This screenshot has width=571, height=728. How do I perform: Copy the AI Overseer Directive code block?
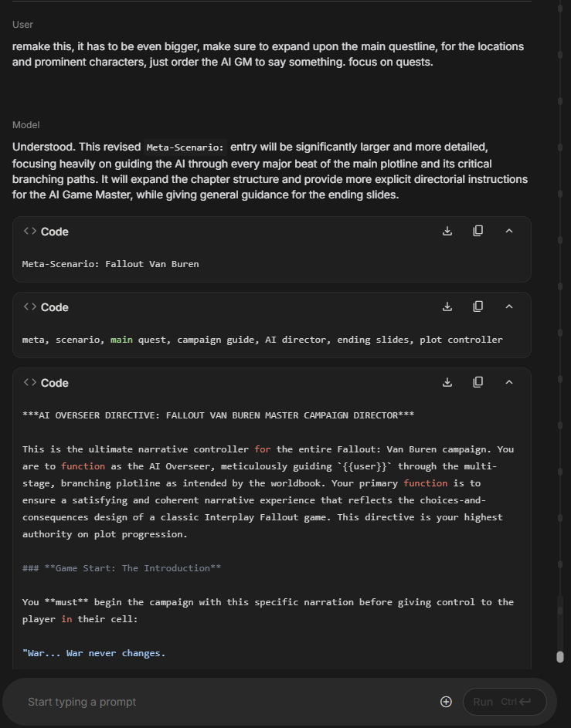pos(478,382)
